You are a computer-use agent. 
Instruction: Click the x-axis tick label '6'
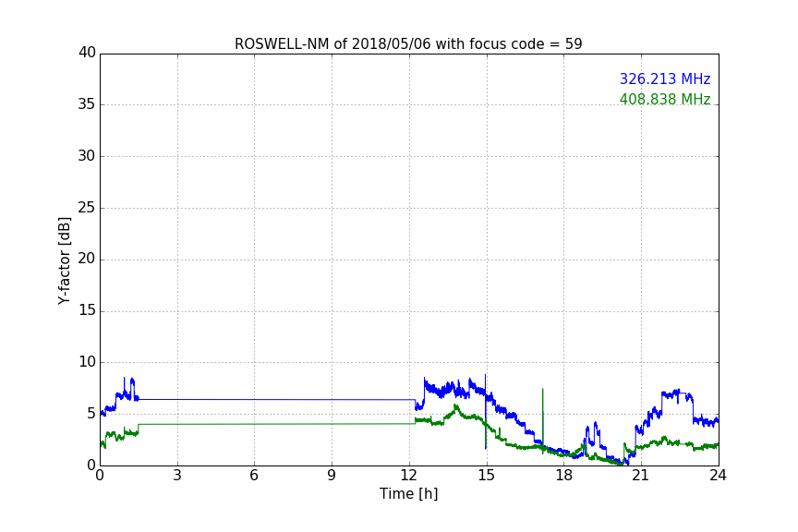click(x=255, y=476)
